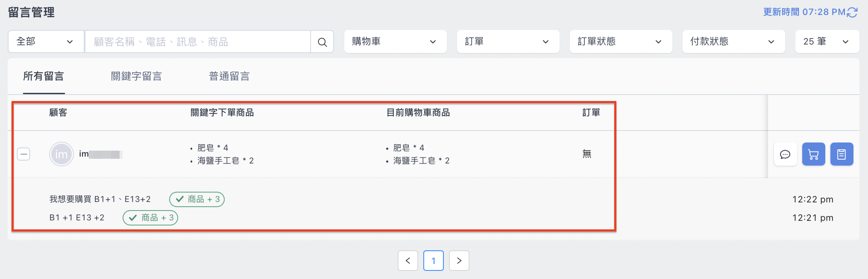Switch to the 關鍵字留言 tab
This screenshot has height=279, width=868.
[x=136, y=76]
